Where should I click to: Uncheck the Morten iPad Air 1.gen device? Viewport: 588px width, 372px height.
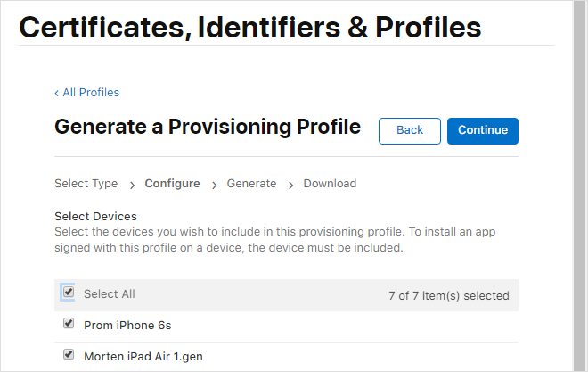[x=69, y=354]
